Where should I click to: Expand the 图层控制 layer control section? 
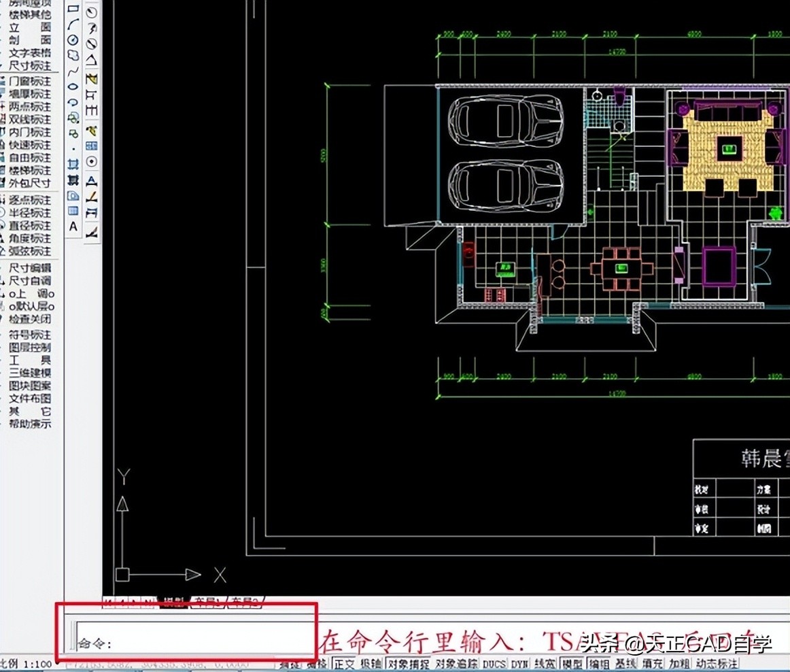click(x=29, y=348)
